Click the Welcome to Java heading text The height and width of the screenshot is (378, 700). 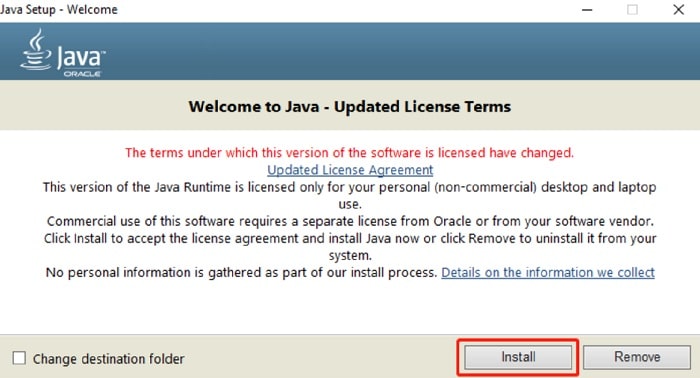[x=350, y=107]
